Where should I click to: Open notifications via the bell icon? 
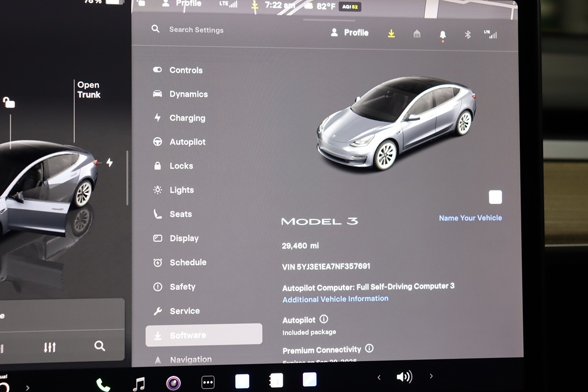tap(442, 34)
